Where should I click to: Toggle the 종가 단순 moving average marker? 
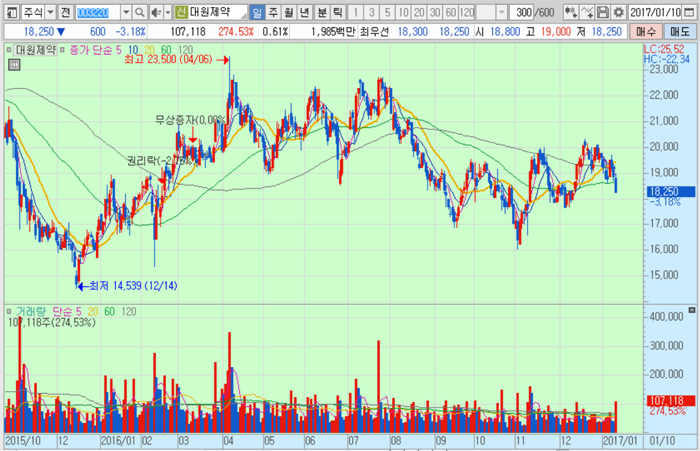pos(65,48)
